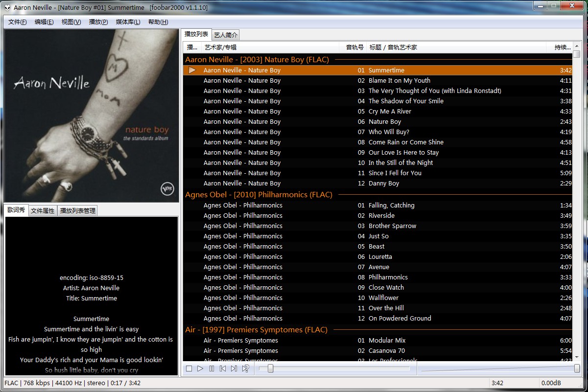The width and height of the screenshot is (588, 392).
Task: Pause the current track
Action: click(x=212, y=369)
